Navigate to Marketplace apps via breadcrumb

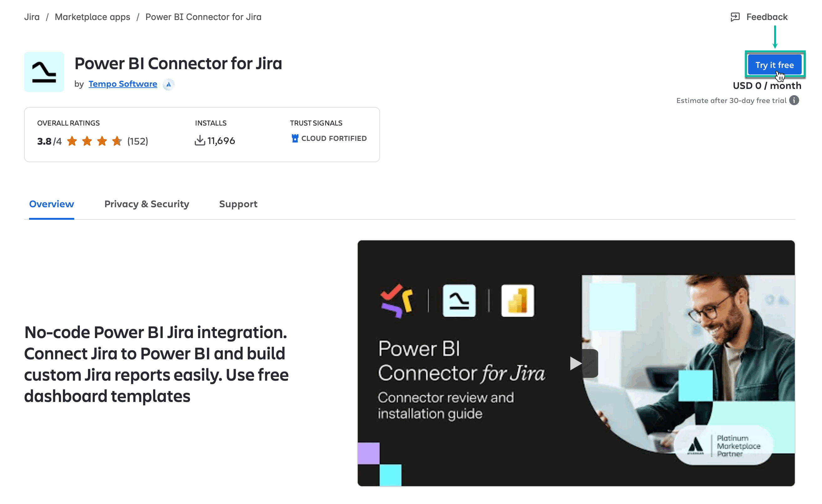point(92,17)
